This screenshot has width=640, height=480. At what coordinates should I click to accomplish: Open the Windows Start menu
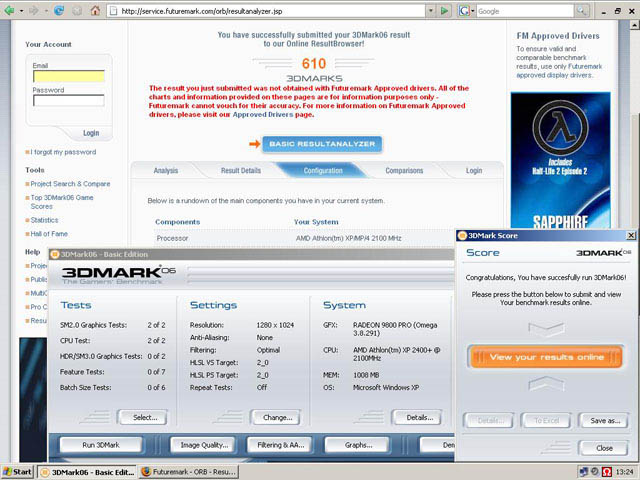tap(17, 471)
